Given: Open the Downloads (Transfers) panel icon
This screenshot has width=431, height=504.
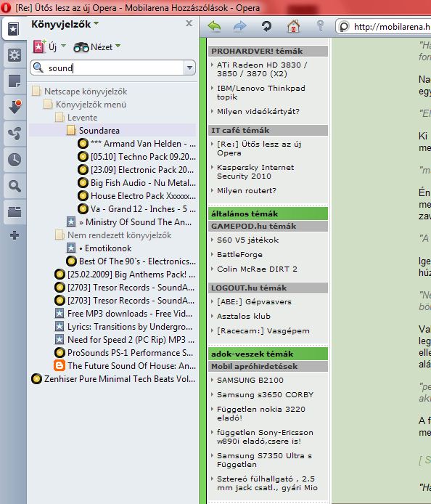Looking at the screenshot, I should coord(15,107).
